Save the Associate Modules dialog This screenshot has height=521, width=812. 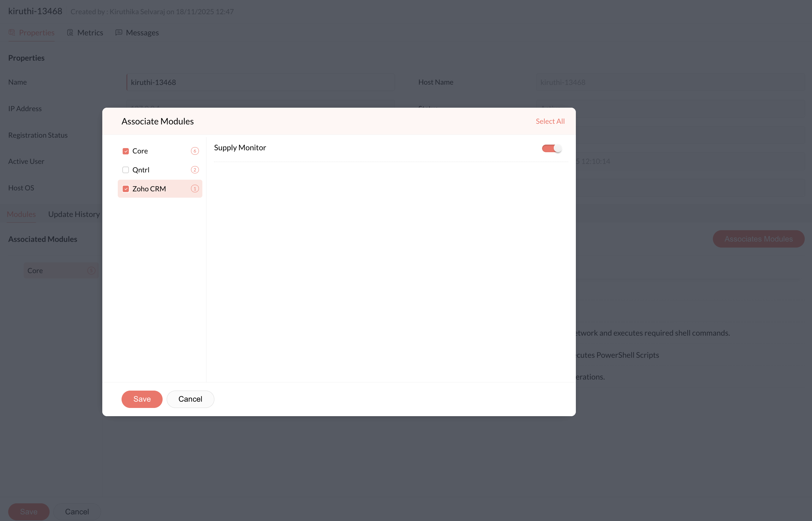click(x=142, y=399)
